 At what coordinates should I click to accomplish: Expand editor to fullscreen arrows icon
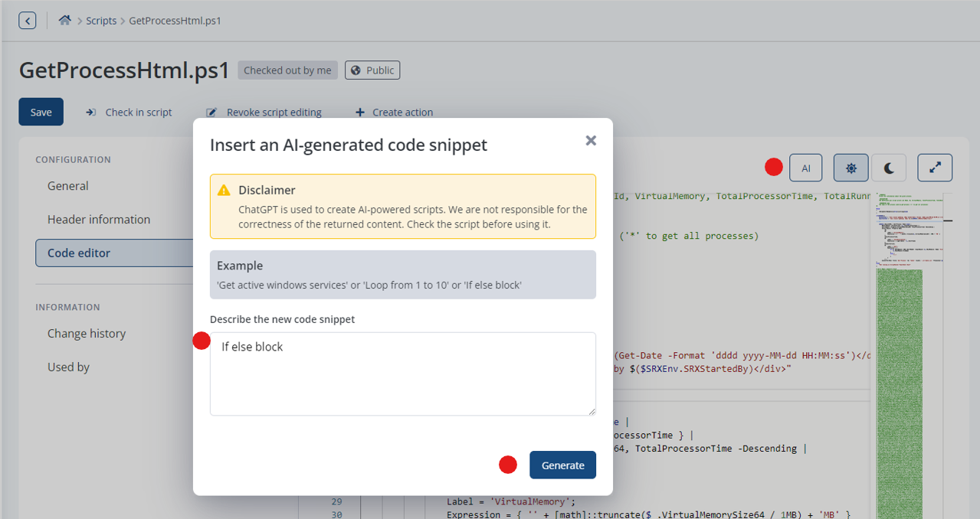[x=935, y=168]
